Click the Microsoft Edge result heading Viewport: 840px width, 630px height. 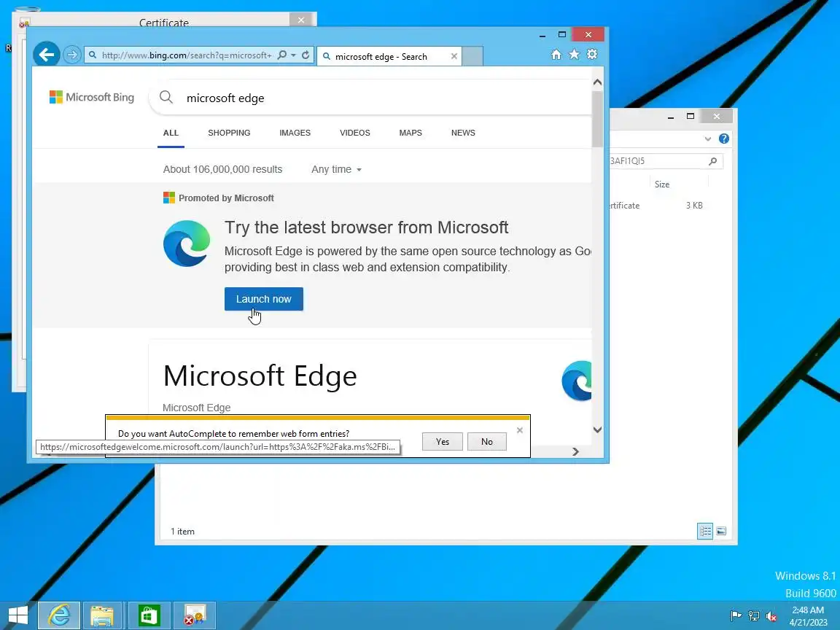(x=260, y=376)
